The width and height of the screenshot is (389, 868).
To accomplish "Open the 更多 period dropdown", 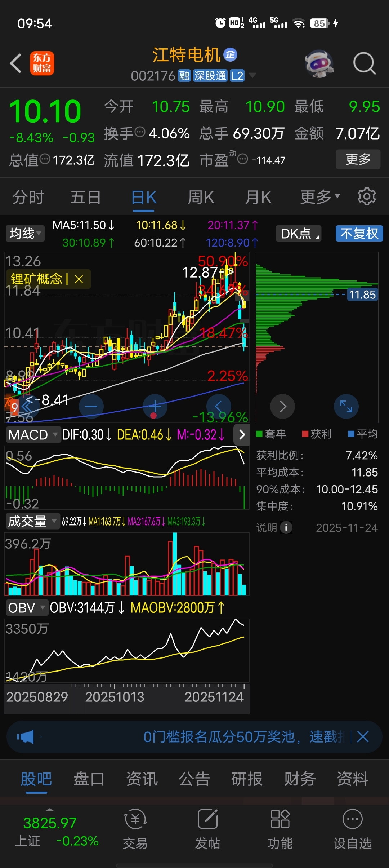I will (x=320, y=197).
